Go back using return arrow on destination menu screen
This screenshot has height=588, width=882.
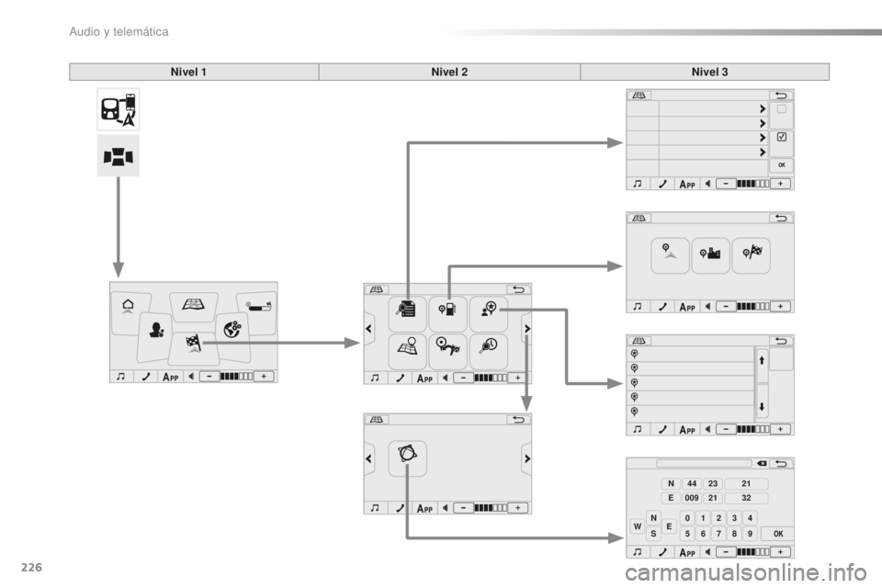click(518, 289)
